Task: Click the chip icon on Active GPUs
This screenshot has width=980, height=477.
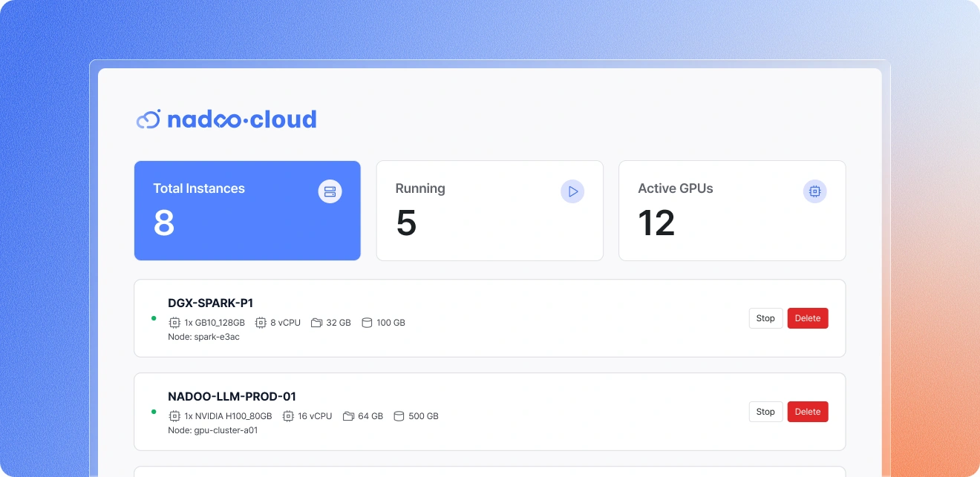Action: coord(814,191)
